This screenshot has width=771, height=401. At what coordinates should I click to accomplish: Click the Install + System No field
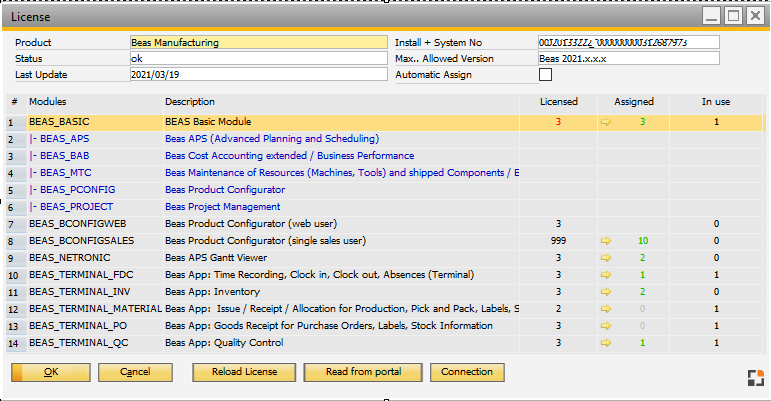pos(628,43)
